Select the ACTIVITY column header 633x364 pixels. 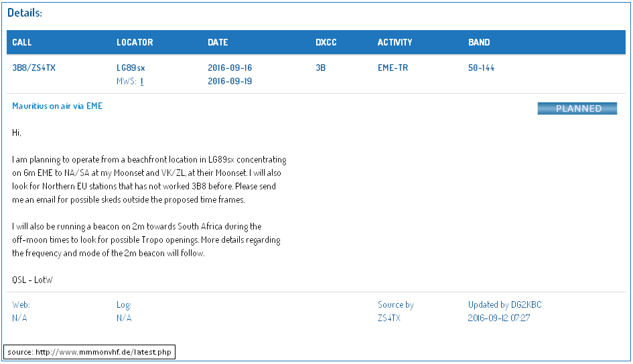(395, 42)
